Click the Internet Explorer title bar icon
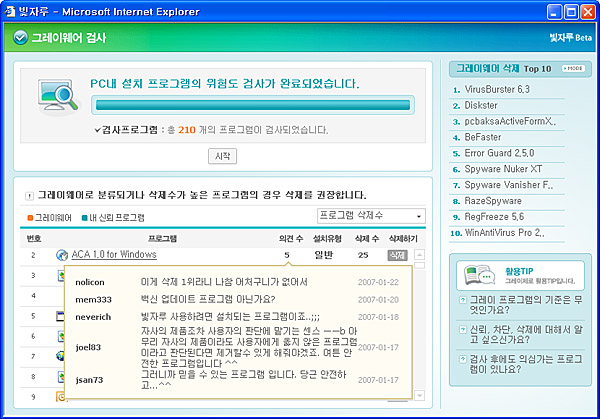This screenshot has width=600, height=419. coord(10,11)
